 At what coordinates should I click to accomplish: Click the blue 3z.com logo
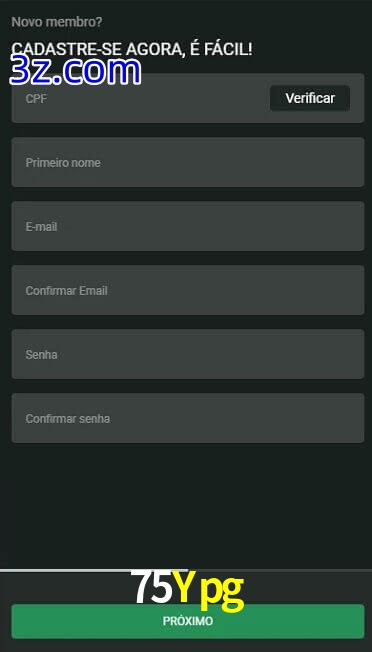(x=75, y=71)
